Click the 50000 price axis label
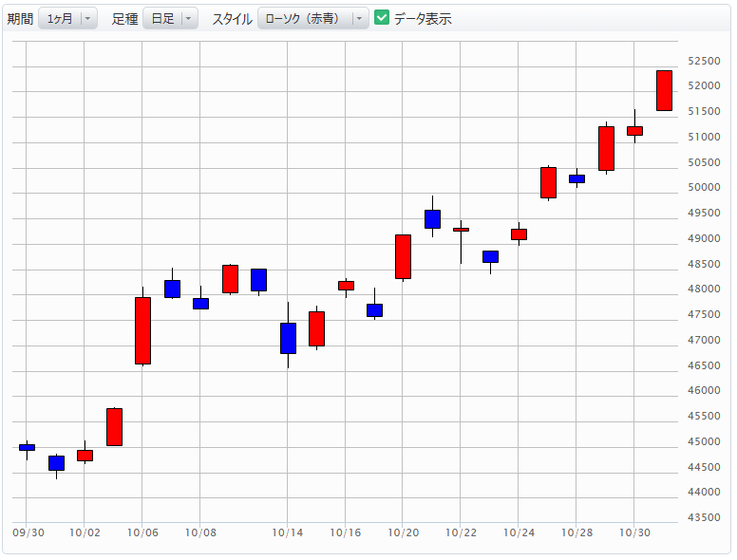Viewport: 737px width, 560px height. [x=704, y=188]
